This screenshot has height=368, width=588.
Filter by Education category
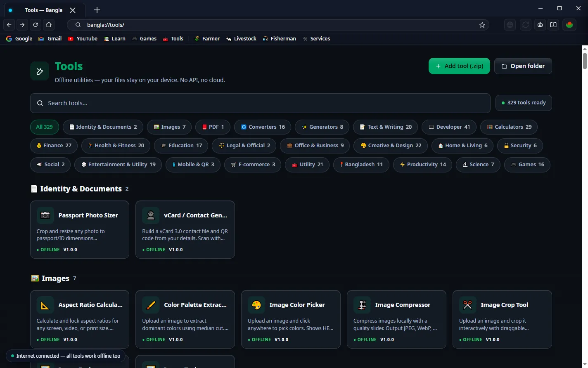(181, 146)
